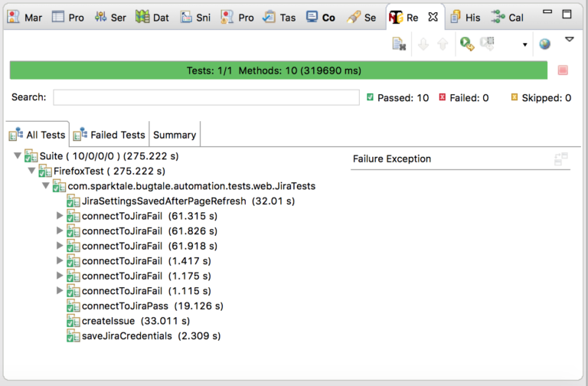This screenshot has width=588, height=386.
Task: Switch to the Failed Tests tab
Action: [x=109, y=135]
